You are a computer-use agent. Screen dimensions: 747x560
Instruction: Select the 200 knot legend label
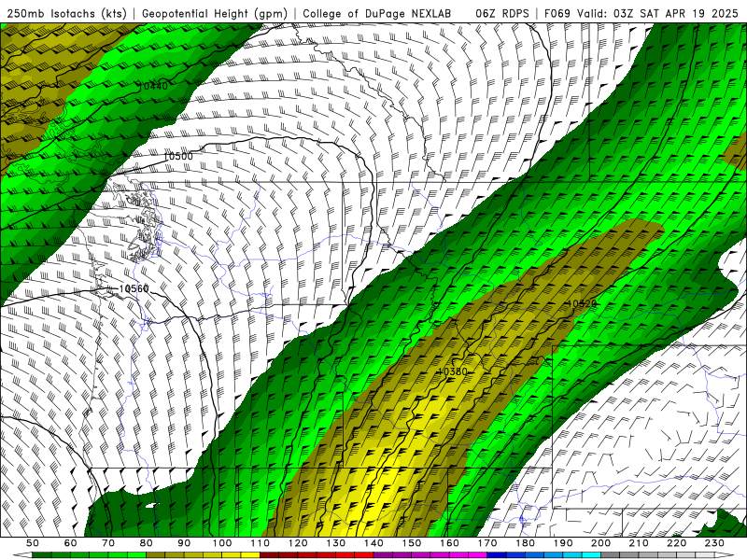(x=600, y=543)
